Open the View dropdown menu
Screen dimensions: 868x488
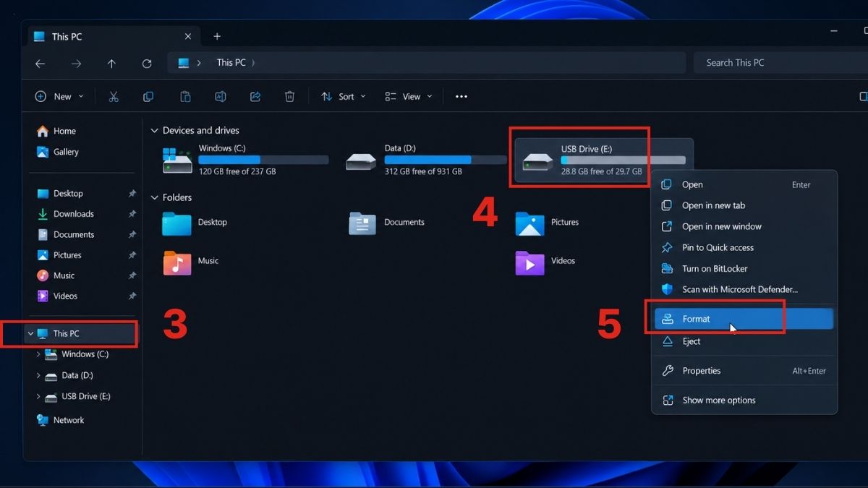coord(409,96)
